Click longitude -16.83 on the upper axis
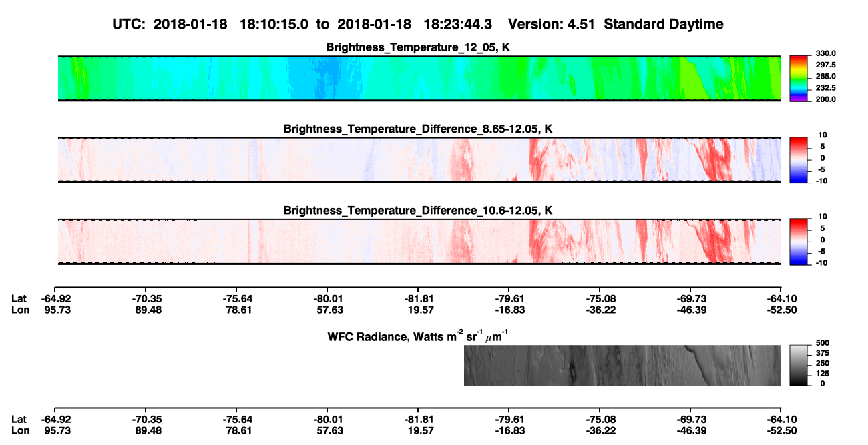Screen dimensions: 868x445 point(509,309)
